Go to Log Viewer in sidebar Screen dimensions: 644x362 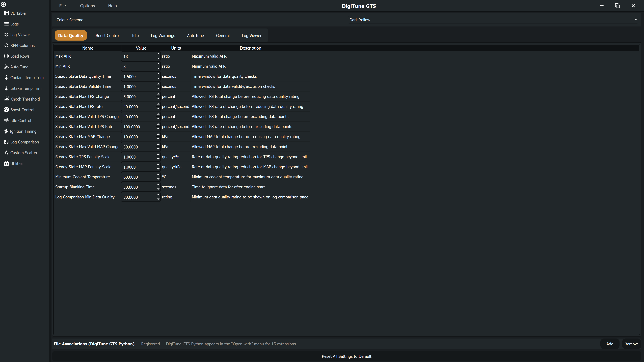coord(17,35)
